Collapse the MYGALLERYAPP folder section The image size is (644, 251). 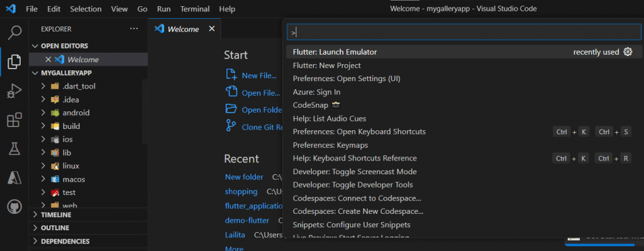tap(35, 73)
